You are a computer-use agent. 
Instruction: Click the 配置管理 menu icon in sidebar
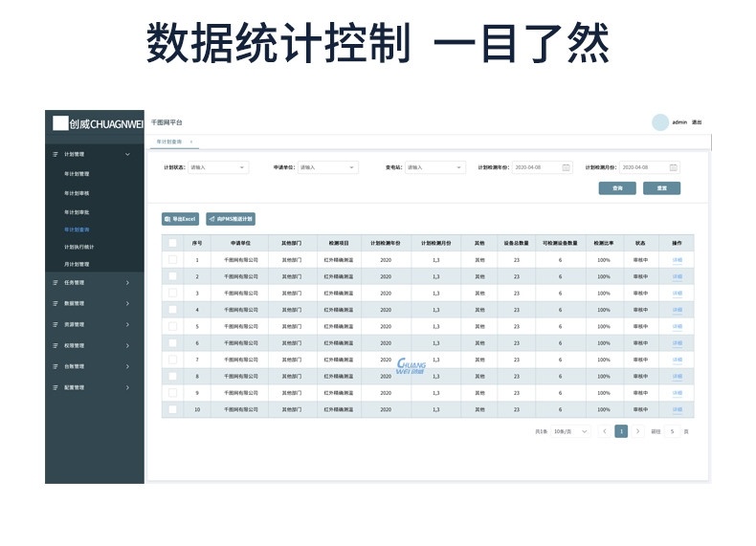pos(55,387)
